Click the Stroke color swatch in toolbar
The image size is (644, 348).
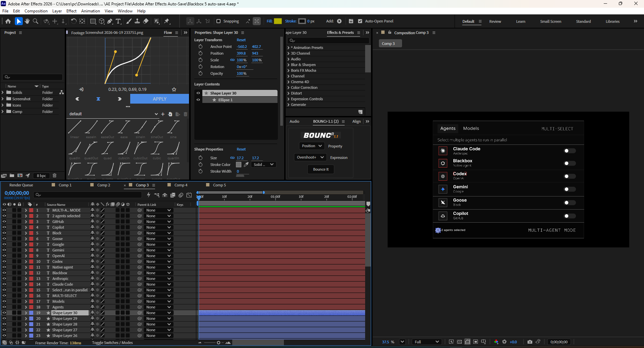302,21
